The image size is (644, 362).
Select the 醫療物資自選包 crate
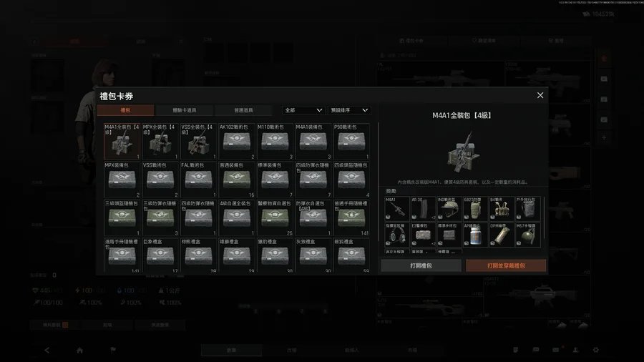pyautogui.click(x=275, y=217)
